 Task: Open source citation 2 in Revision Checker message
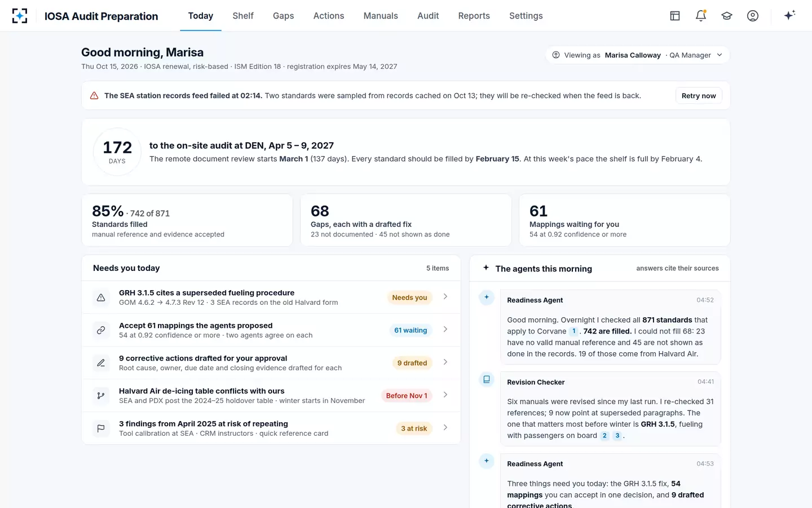[604, 436]
